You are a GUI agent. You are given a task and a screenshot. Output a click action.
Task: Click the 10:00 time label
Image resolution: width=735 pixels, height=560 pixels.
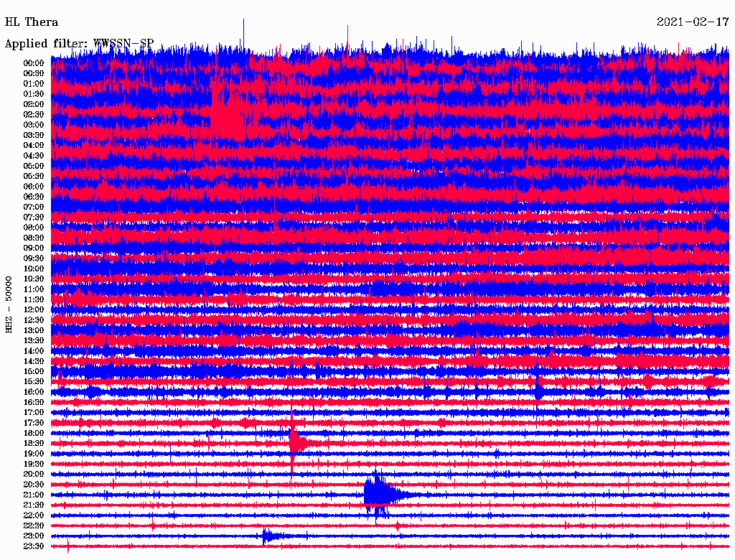pos(34,269)
